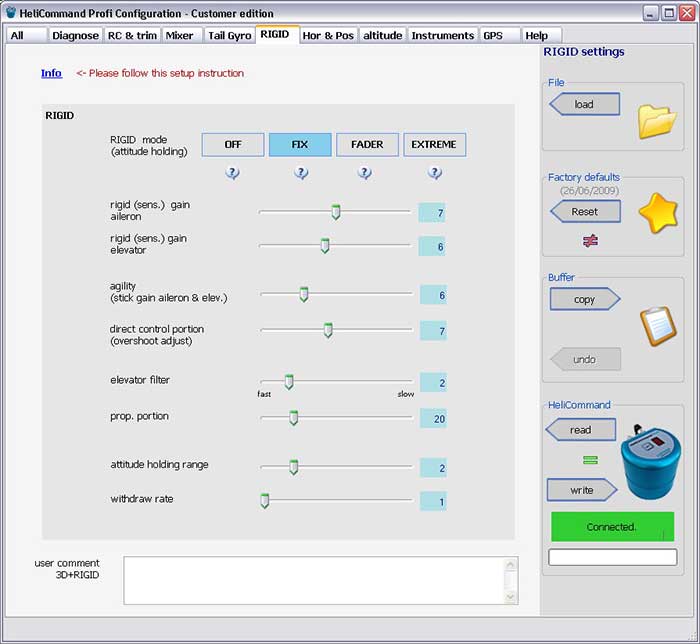Click the attitude holding range value box
The width and height of the screenshot is (700, 644).
433,468
